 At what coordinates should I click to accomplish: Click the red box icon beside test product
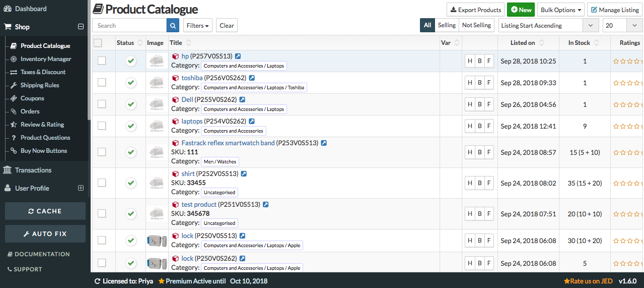pos(176,205)
